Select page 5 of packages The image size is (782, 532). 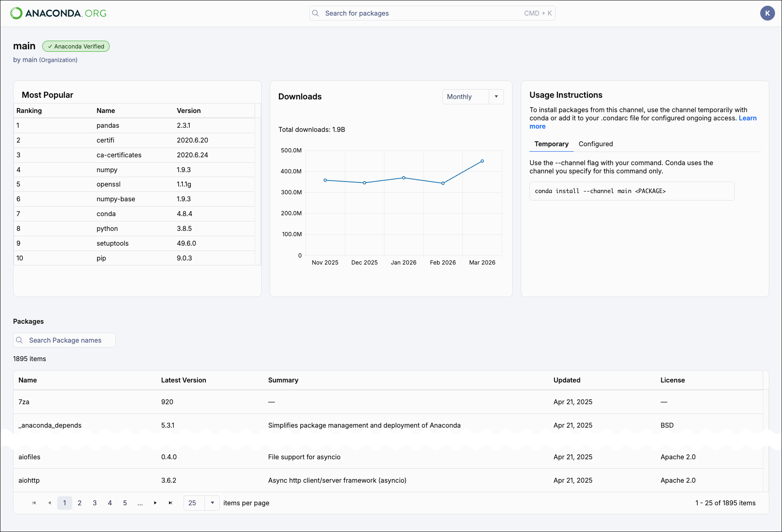[x=125, y=503]
